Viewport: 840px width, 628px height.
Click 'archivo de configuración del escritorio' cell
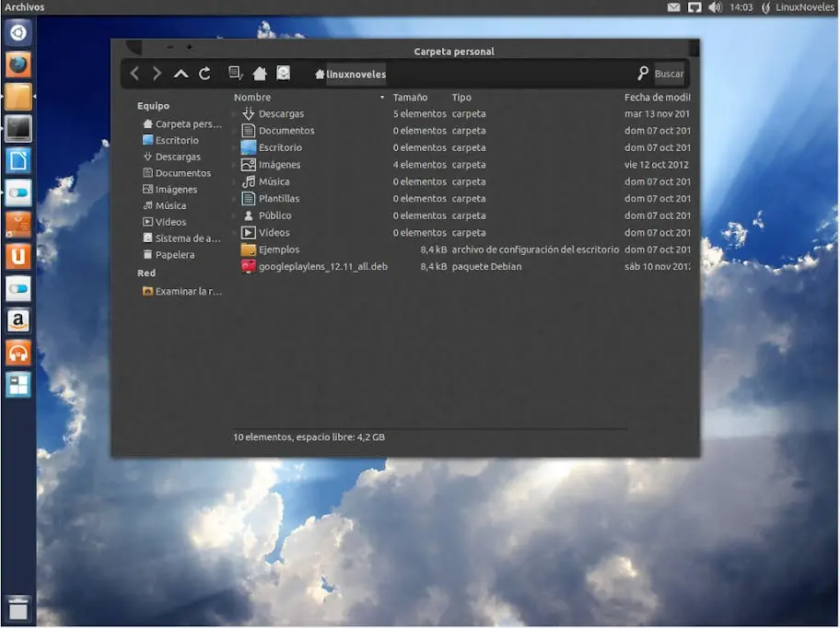(535, 250)
